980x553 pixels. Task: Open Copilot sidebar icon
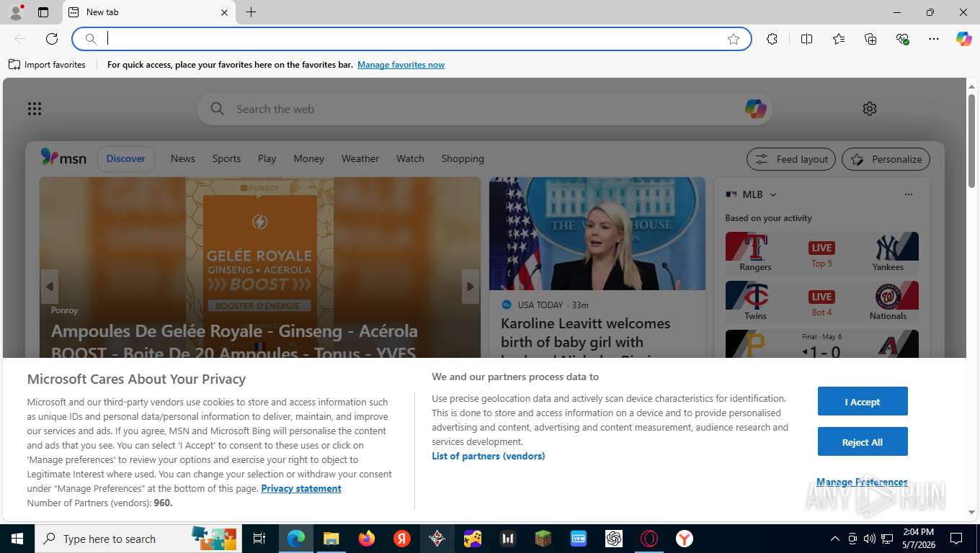963,39
